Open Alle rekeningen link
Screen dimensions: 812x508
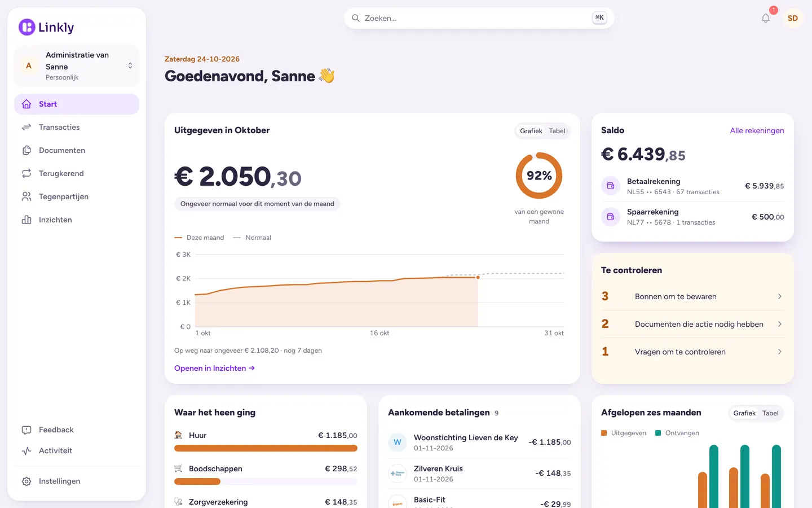(x=757, y=130)
